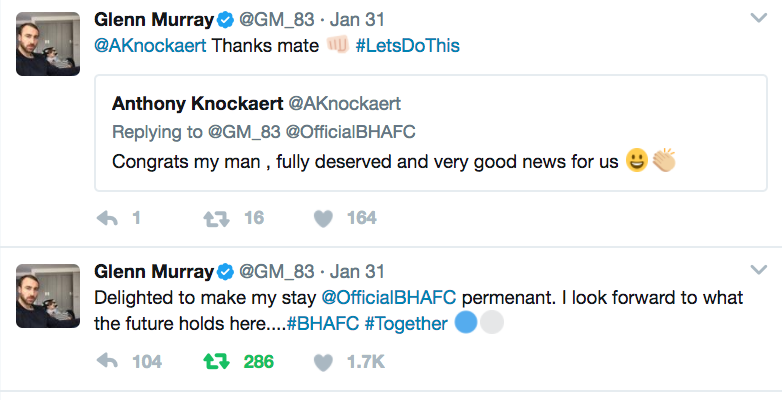Image resolution: width=782 pixels, height=400 pixels.
Task: Click the verified badge on first tweet
Action: pyautogui.click(x=225, y=20)
